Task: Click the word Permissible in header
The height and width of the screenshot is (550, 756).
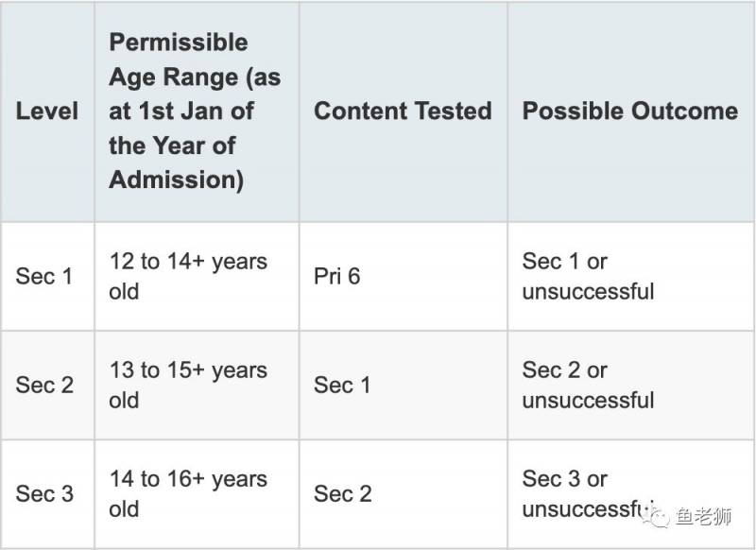Action: pyautogui.click(x=178, y=43)
